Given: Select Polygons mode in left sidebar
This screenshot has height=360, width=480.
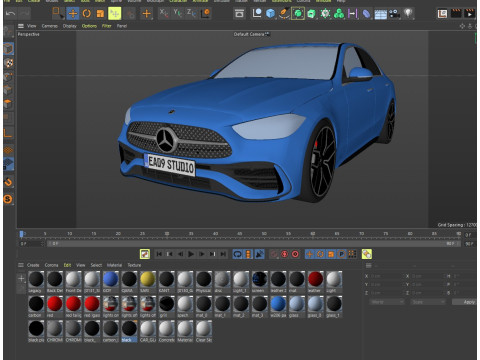Looking at the screenshot, I should [8, 105].
